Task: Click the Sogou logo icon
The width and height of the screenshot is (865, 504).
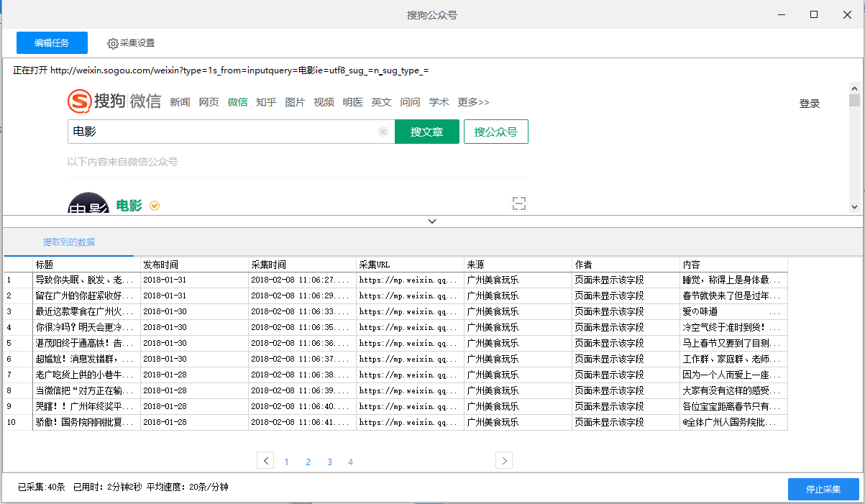Action: [80, 101]
